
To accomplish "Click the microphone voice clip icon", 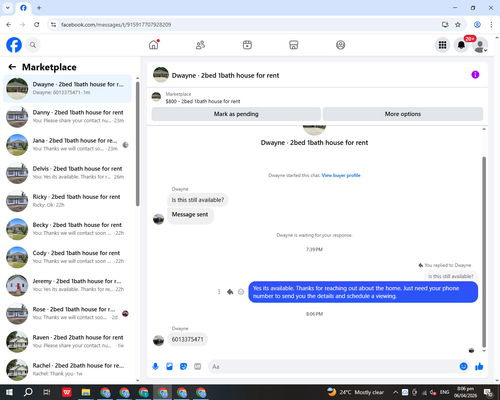I will click(155, 367).
